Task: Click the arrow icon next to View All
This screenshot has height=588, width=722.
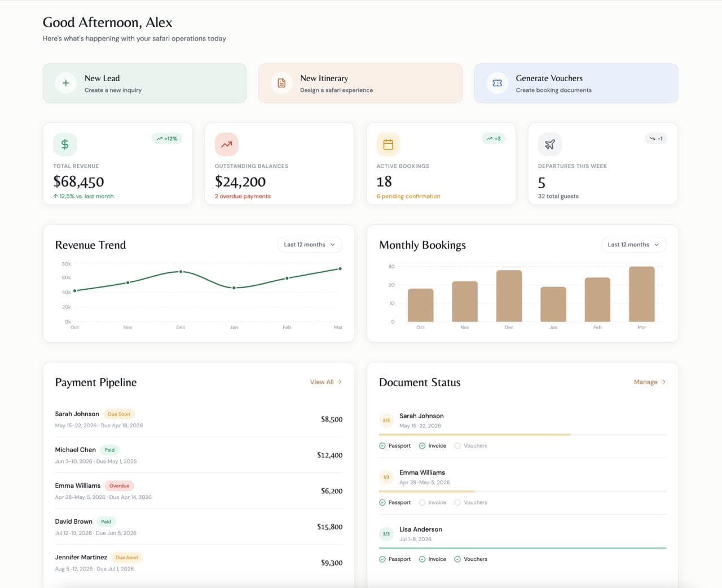Action: tap(339, 382)
